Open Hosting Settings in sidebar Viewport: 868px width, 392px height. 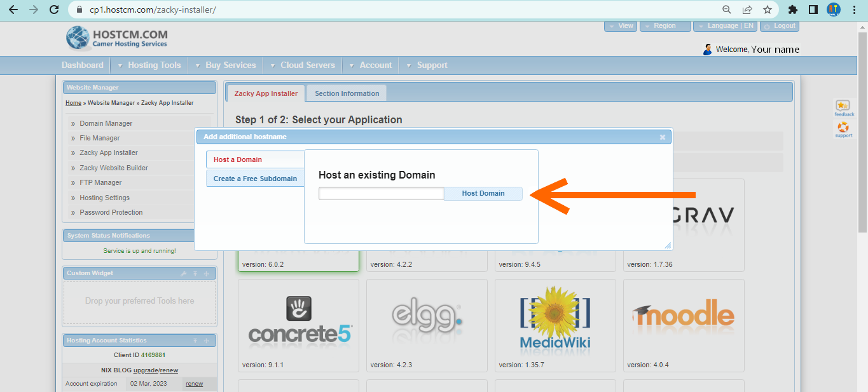[104, 198]
